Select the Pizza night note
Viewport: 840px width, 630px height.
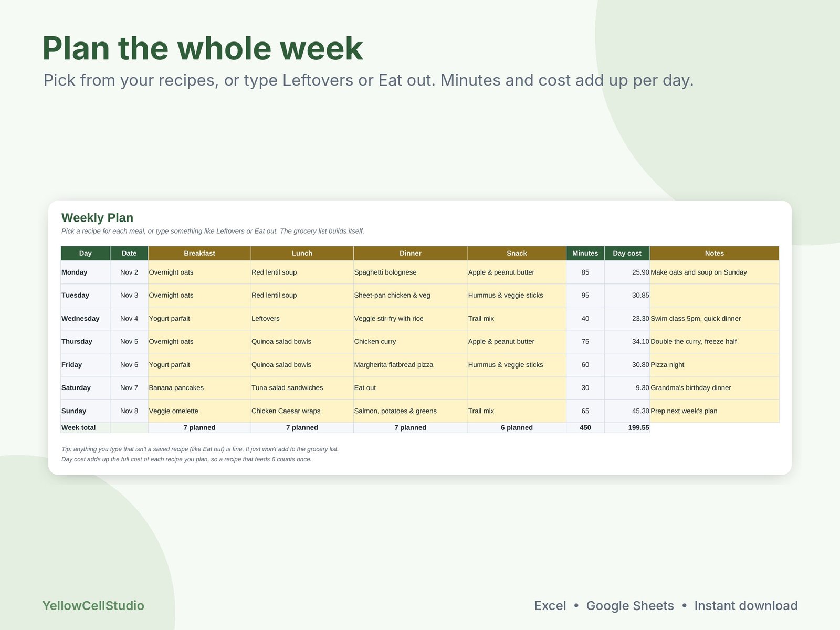click(x=715, y=364)
